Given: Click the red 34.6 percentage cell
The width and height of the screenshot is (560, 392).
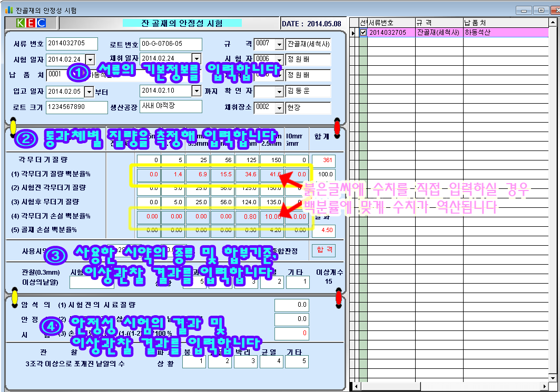Looking at the screenshot, I should coord(247,174).
